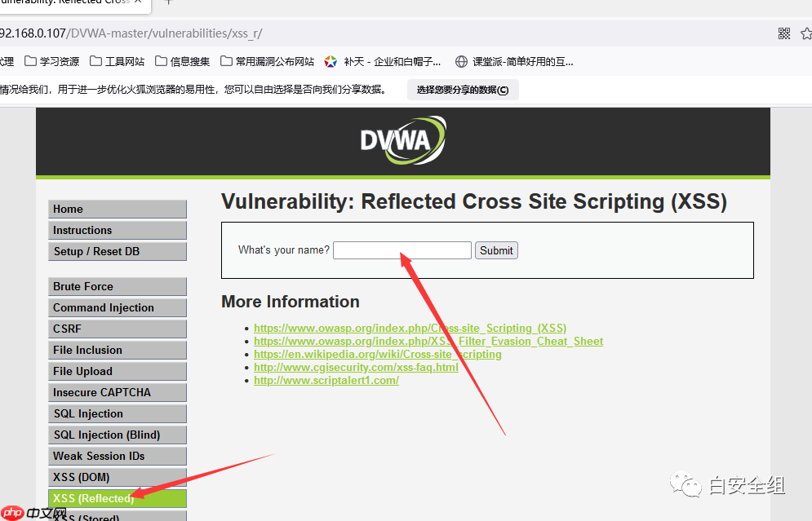Select the SQL Injection module
Viewport: 812px width, 521px height.
point(118,414)
